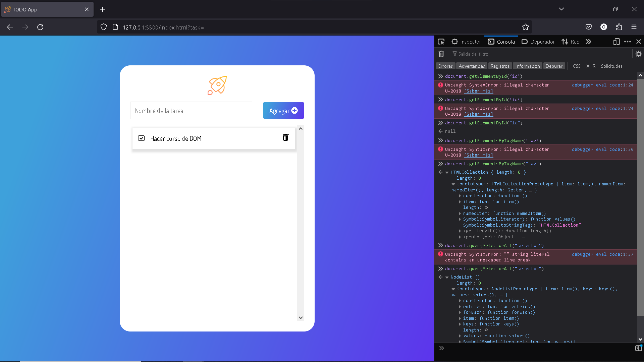
Task: Open the Depurador tab
Action: coord(538,42)
